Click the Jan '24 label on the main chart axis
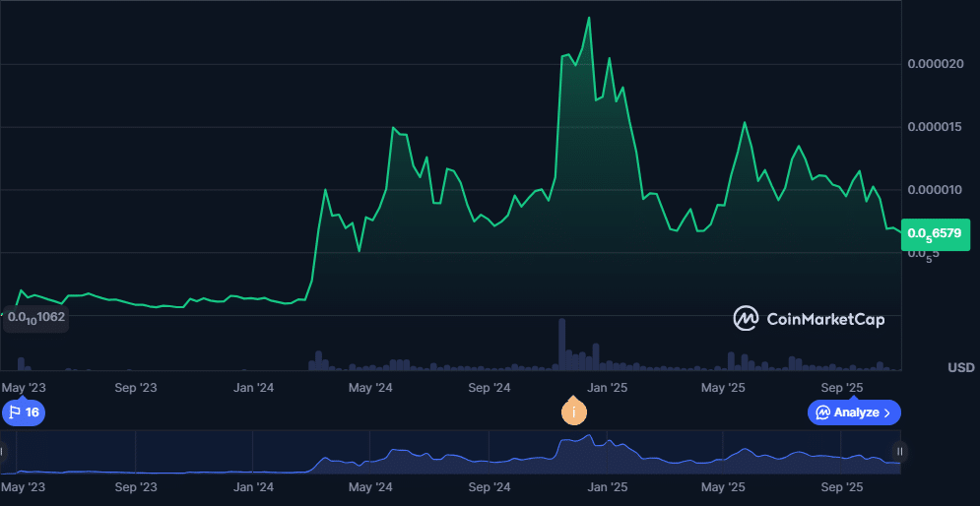The width and height of the screenshot is (980, 506). (254, 388)
